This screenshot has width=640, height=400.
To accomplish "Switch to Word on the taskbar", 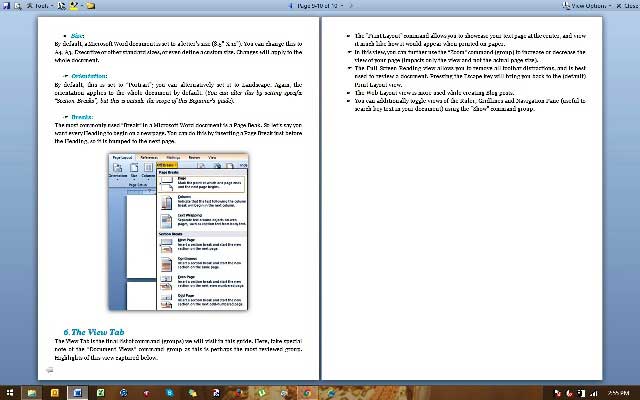I will (77, 393).
